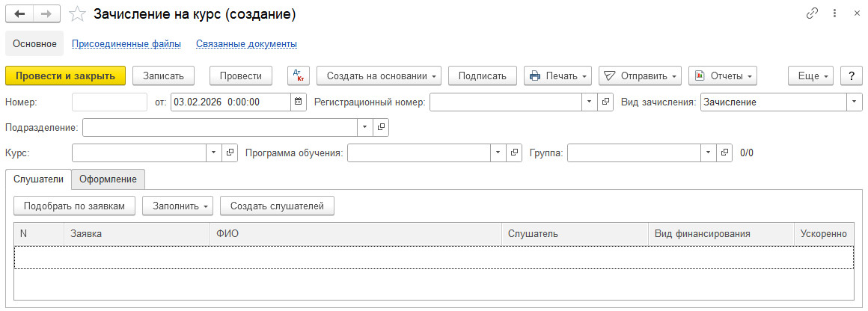Open the Подразделение field selection form icon
Screen dimensions: 868x311
[x=381, y=128]
